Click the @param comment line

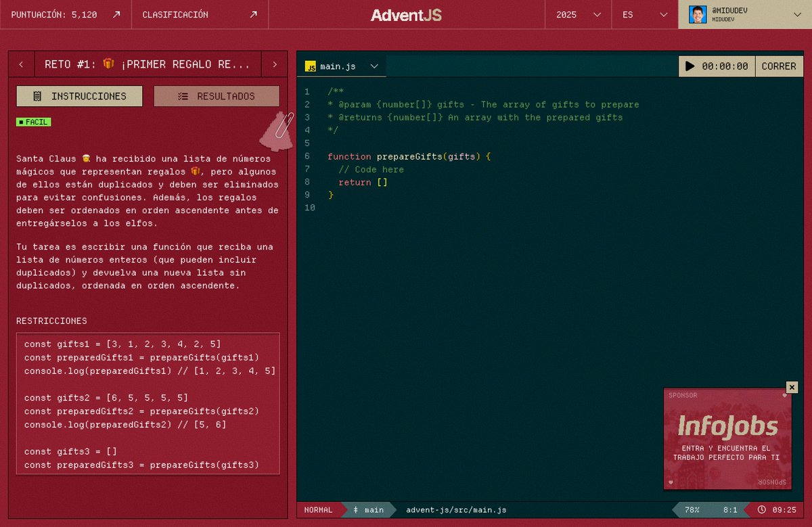[483, 104]
